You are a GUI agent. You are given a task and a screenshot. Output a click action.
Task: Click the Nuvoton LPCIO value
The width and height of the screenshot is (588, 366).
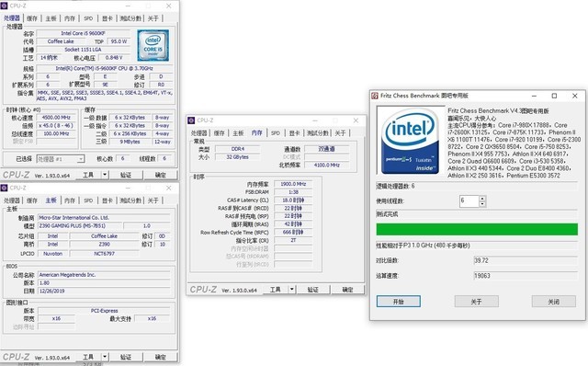tap(53, 254)
